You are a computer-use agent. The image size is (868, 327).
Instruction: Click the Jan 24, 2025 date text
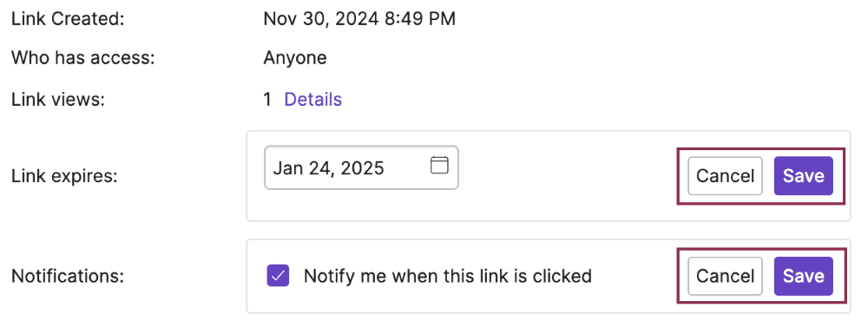click(329, 168)
